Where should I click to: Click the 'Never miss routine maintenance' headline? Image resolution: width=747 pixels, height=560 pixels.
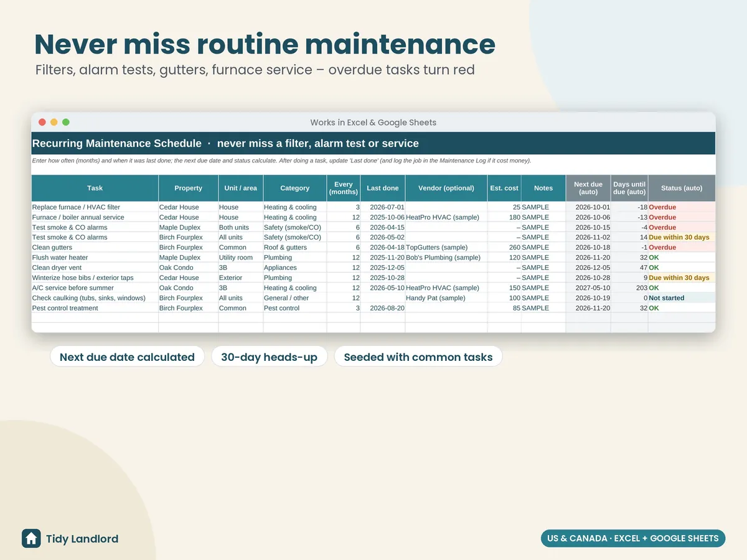[x=265, y=44]
